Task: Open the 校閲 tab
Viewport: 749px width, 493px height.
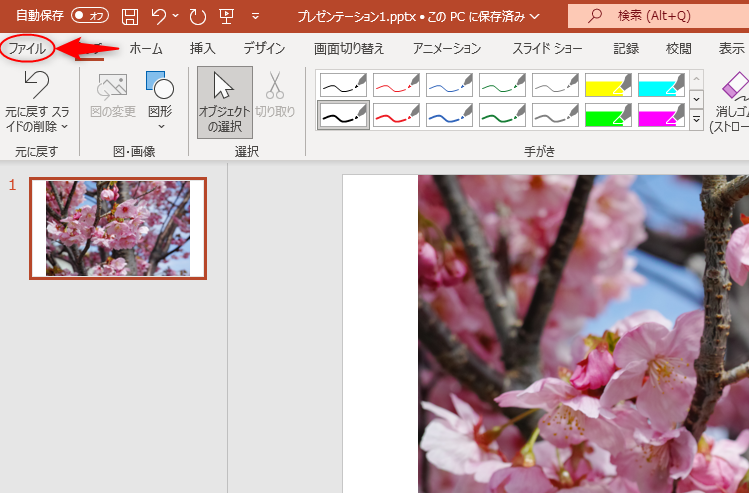Action: [x=679, y=48]
